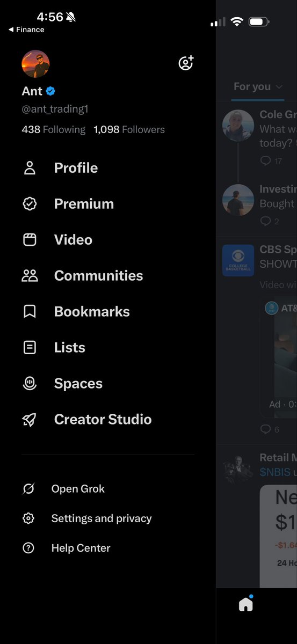The height and width of the screenshot is (644, 297).
Task: Open the Spaces menu item
Action: (78, 384)
